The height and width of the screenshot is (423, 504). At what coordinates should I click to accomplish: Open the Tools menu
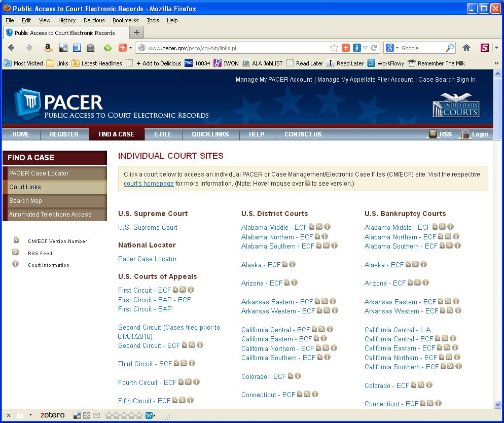(x=153, y=20)
